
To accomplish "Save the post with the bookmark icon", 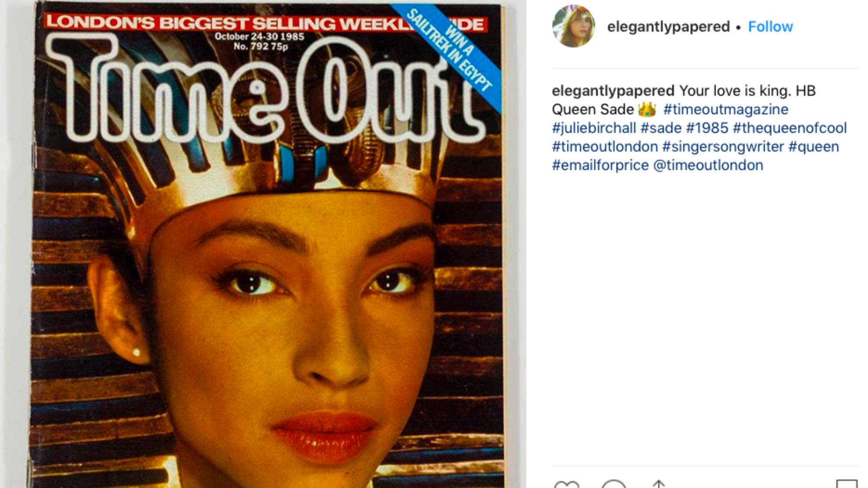I will (847, 484).
